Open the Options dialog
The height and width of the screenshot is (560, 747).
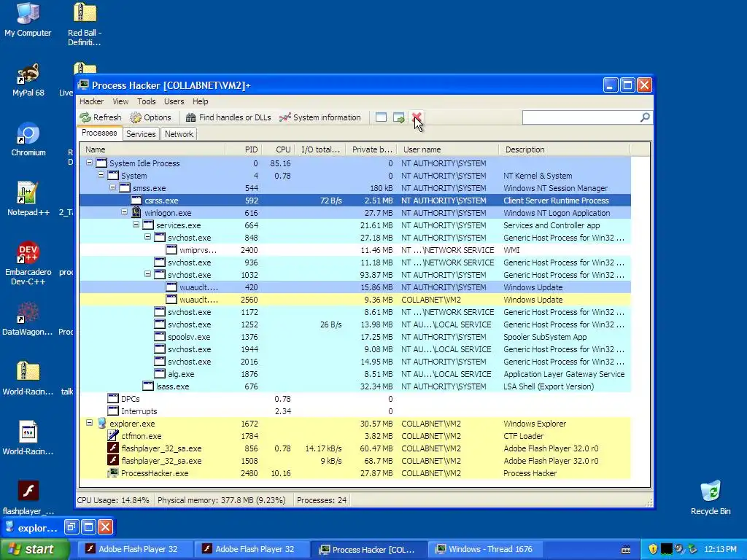pos(150,117)
